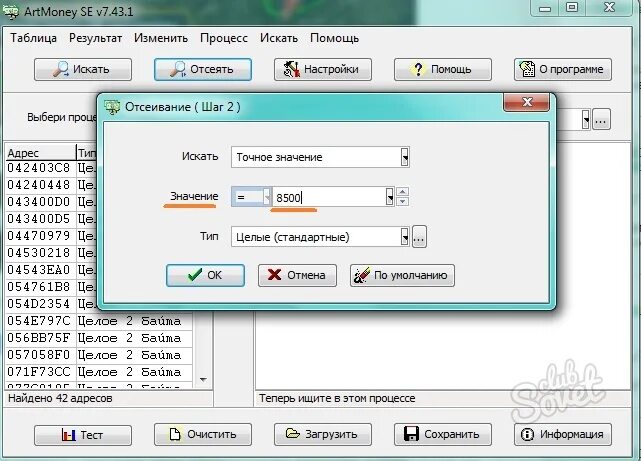Screen dimensions: 641x461
Task: Reset settings with По умолчанию
Action: (x=402, y=275)
